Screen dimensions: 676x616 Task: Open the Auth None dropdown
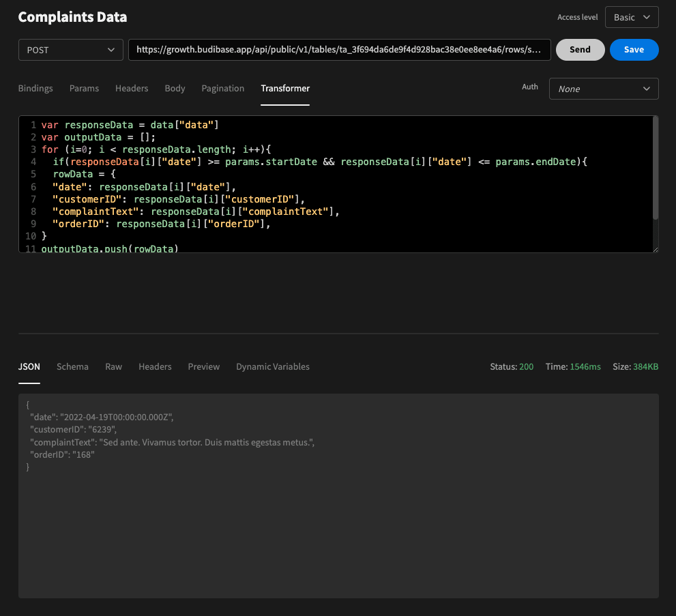point(604,89)
